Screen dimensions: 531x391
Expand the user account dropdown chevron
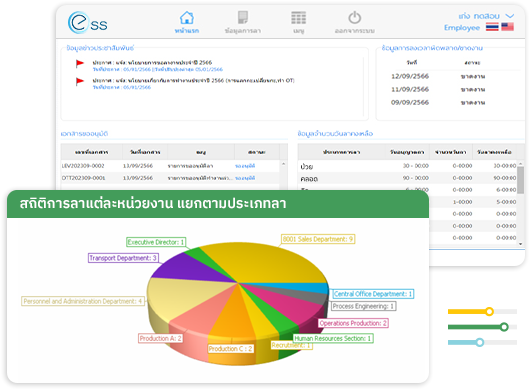click(510, 16)
